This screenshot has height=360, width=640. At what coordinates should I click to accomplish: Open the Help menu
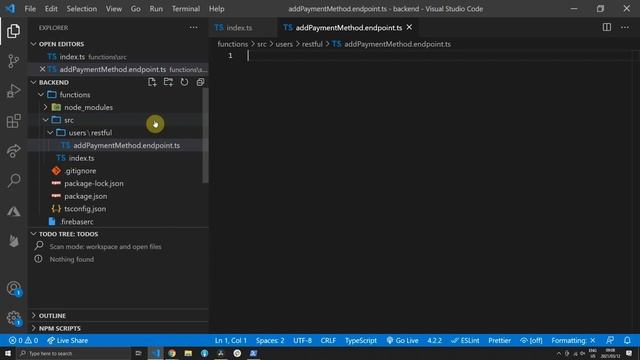pos(217,9)
